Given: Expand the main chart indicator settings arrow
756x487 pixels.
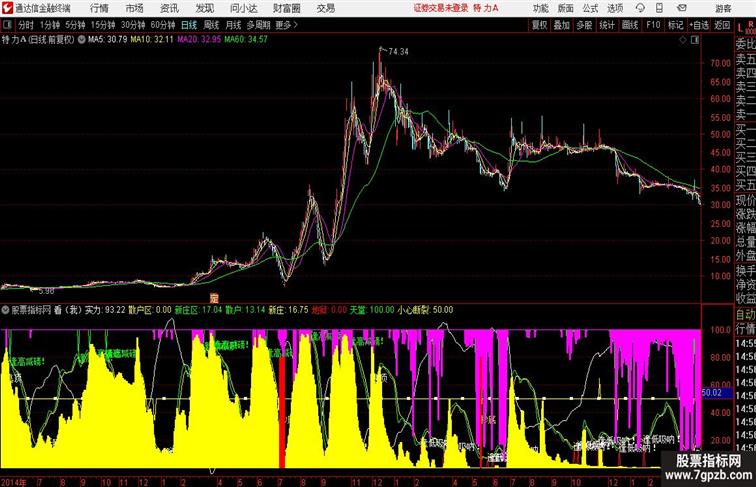Looking at the screenshot, I should [x=81, y=40].
